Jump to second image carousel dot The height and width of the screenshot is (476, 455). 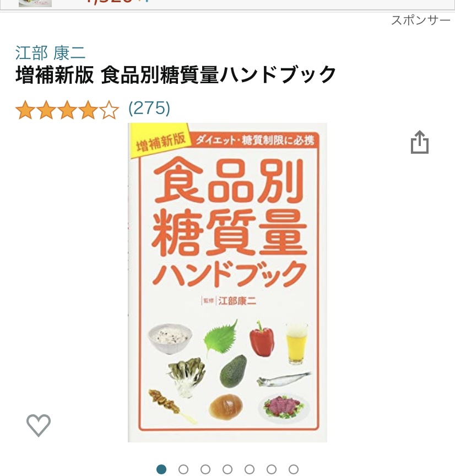[183, 469]
